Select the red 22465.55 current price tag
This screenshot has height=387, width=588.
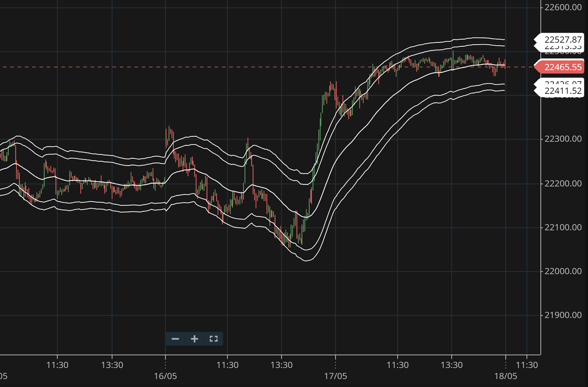point(562,67)
